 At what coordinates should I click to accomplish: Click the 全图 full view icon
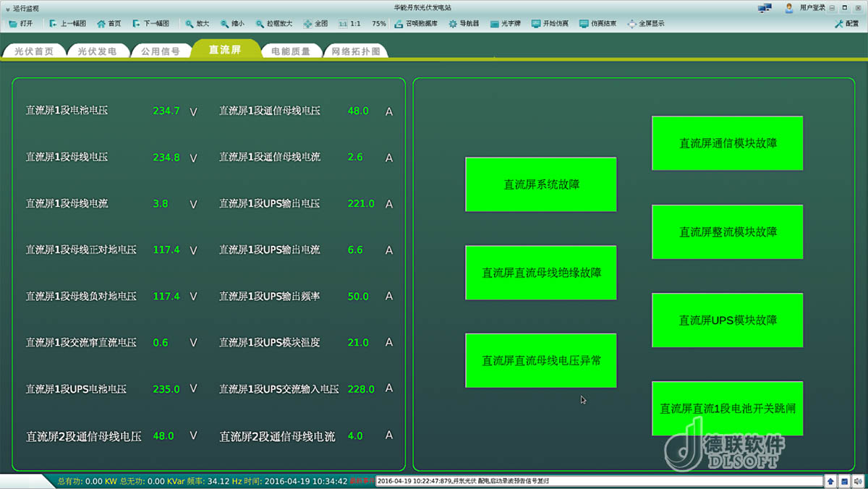tap(308, 24)
